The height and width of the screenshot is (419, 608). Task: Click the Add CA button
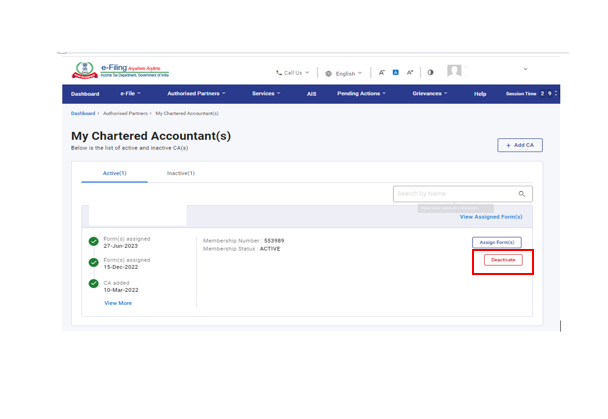[x=520, y=145]
